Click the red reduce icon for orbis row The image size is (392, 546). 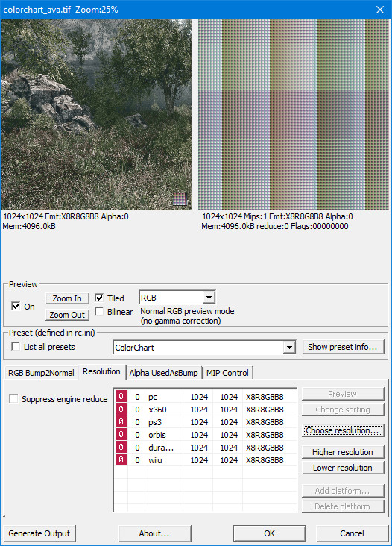(x=121, y=435)
